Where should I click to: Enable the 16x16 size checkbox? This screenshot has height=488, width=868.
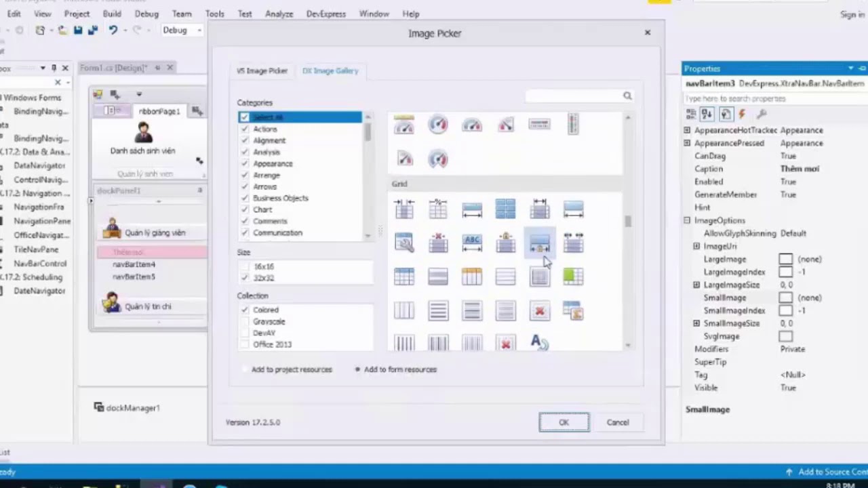(244, 266)
